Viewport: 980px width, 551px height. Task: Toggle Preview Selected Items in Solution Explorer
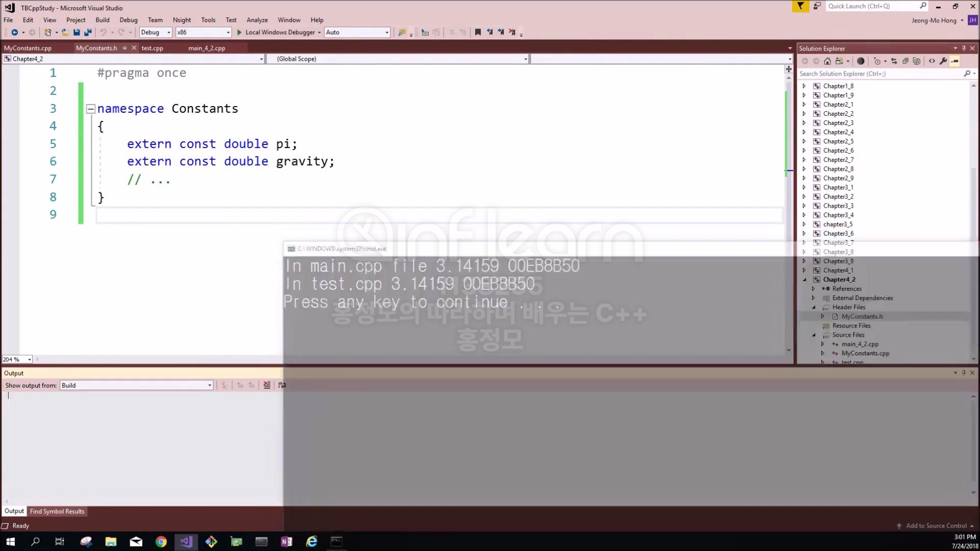pos(954,61)
